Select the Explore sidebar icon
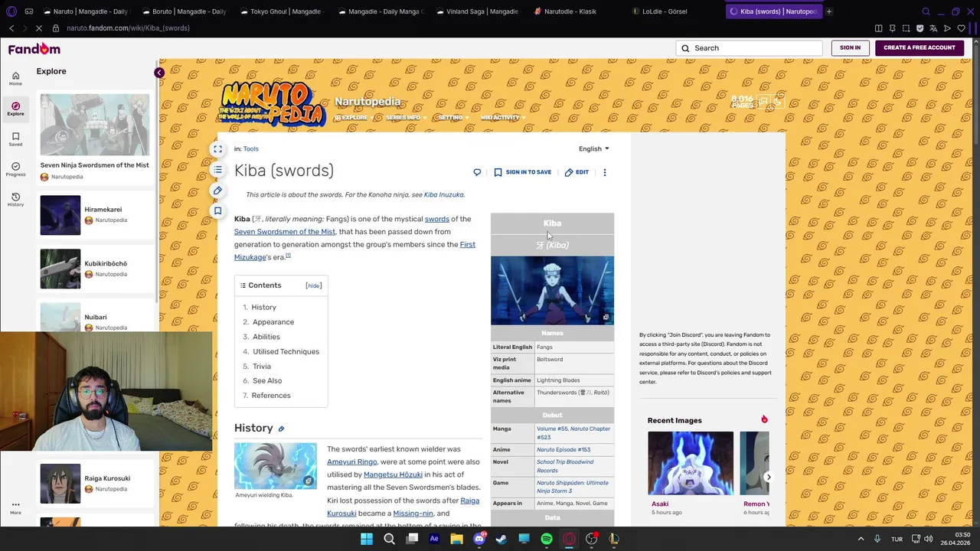The image size is (980, 551). coord(15,109)
